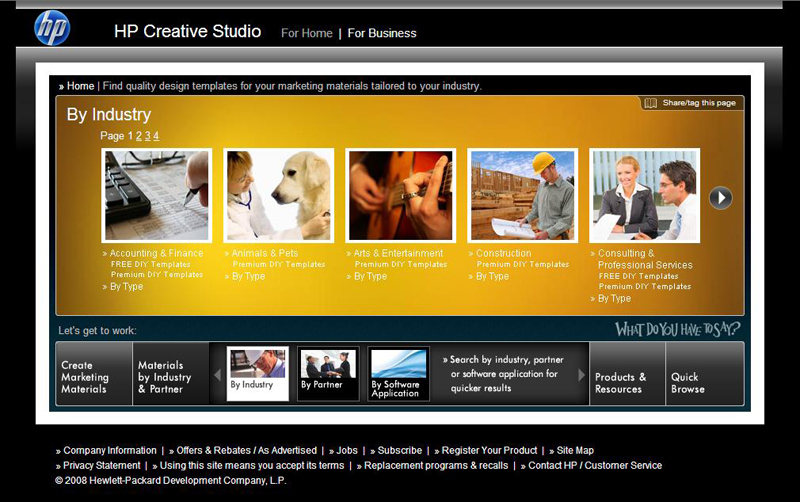Open the Arts & Entertainment link
This screenshot has height=502, width=800.
tap(398, 253)
